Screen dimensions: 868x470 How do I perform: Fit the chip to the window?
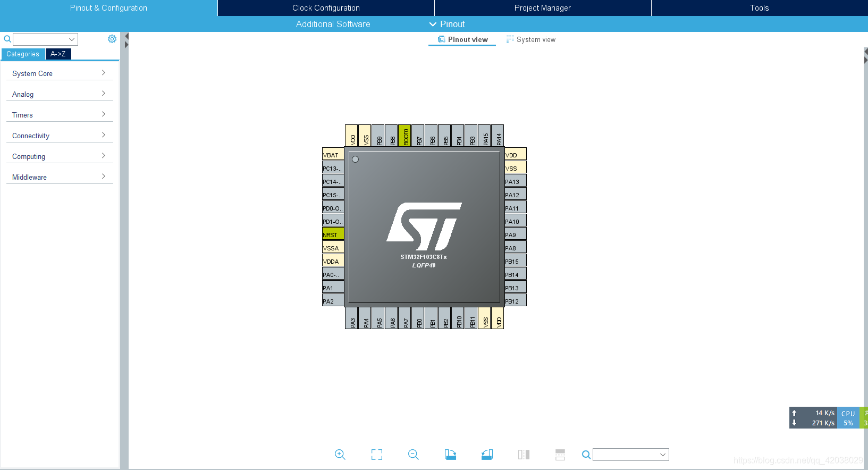point(377,455)
